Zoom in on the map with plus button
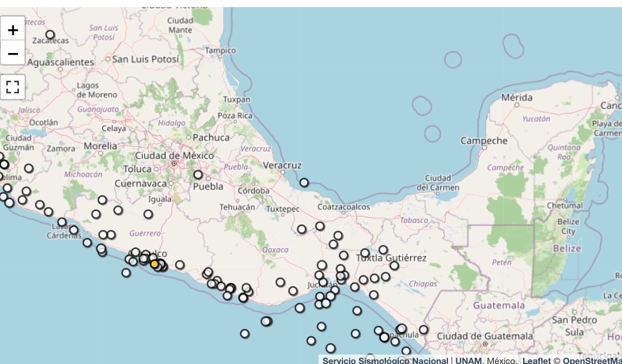The height and width of the screenshot is (364, 622). pos(13,30)
